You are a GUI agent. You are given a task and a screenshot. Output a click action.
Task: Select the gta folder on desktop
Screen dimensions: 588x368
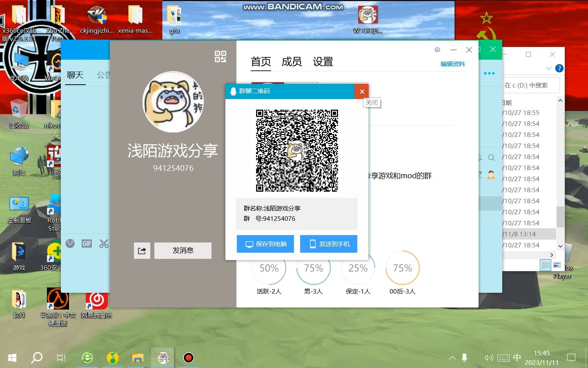(174, 20)
